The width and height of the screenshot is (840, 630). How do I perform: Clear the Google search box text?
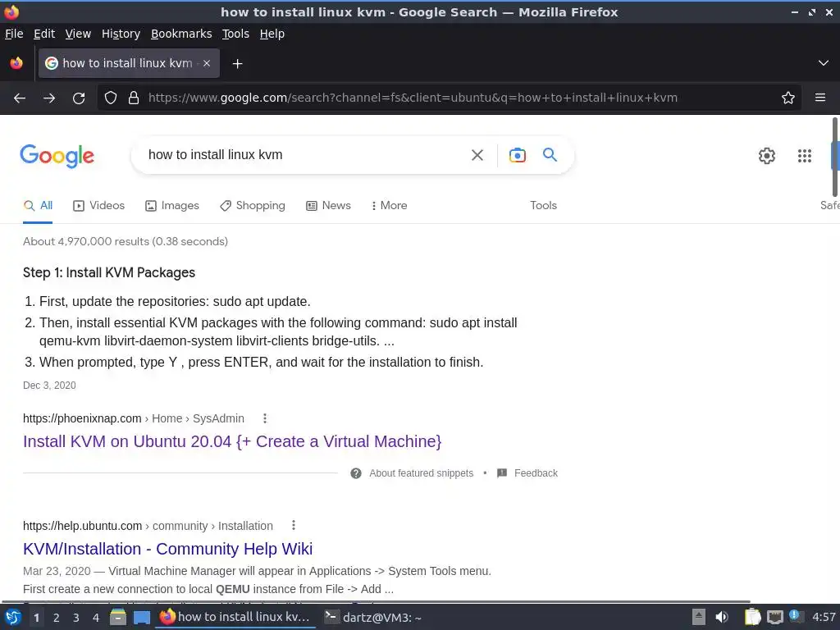(477, 155)
